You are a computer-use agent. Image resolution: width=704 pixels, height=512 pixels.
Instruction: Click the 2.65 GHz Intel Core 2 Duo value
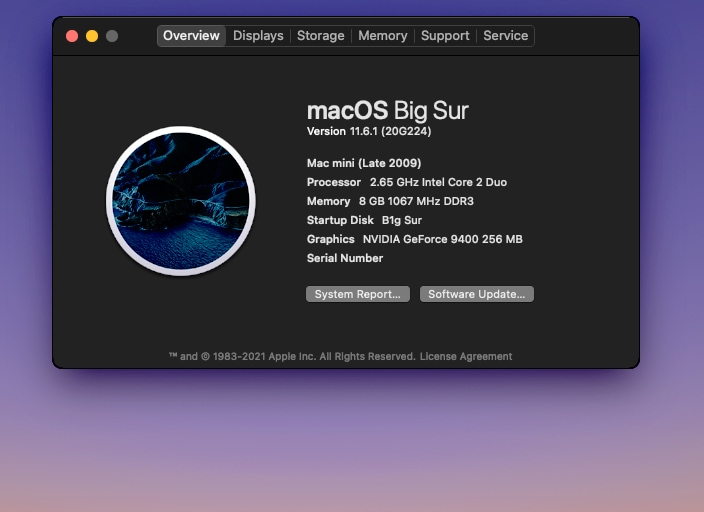pyautogui.click(x=438, y=182)
